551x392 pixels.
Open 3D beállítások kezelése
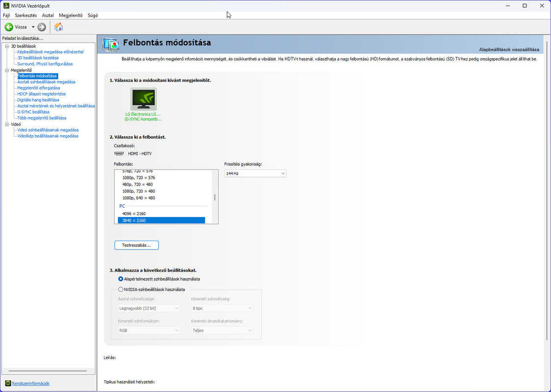pyautogui.click(x=38, y=58)
